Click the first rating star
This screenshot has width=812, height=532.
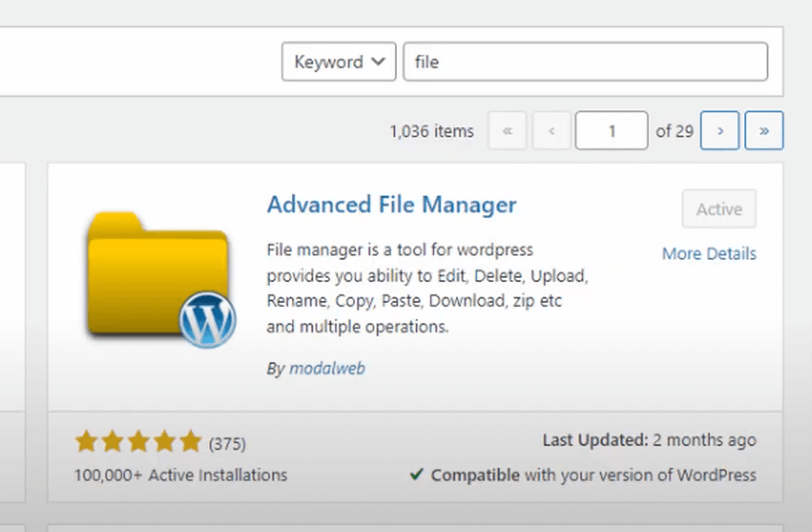coord(86,442)
